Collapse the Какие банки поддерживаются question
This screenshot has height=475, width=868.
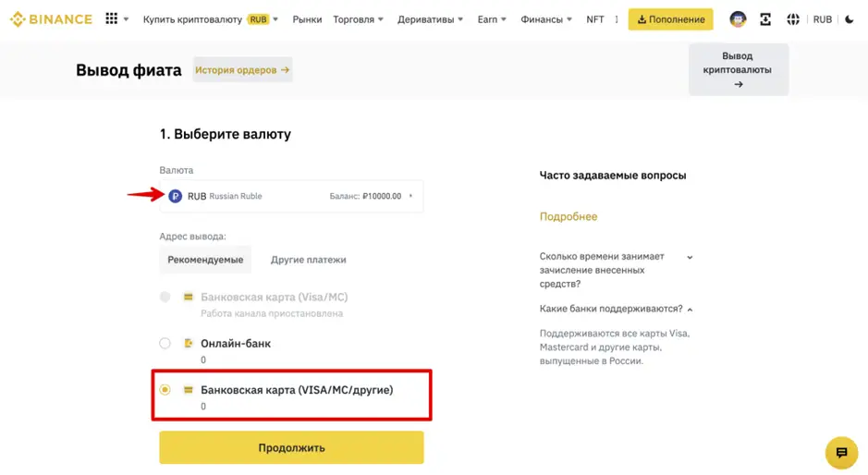click(x=690, y=309)
